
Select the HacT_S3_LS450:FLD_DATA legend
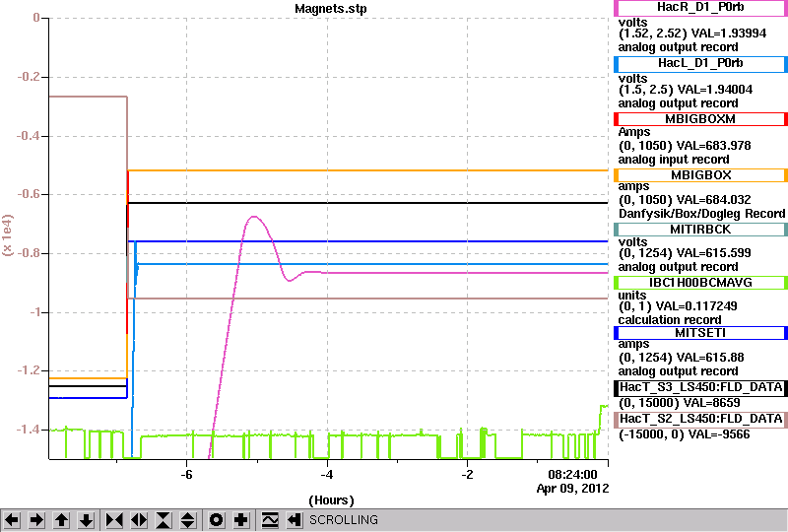click(x=700, y=388)
